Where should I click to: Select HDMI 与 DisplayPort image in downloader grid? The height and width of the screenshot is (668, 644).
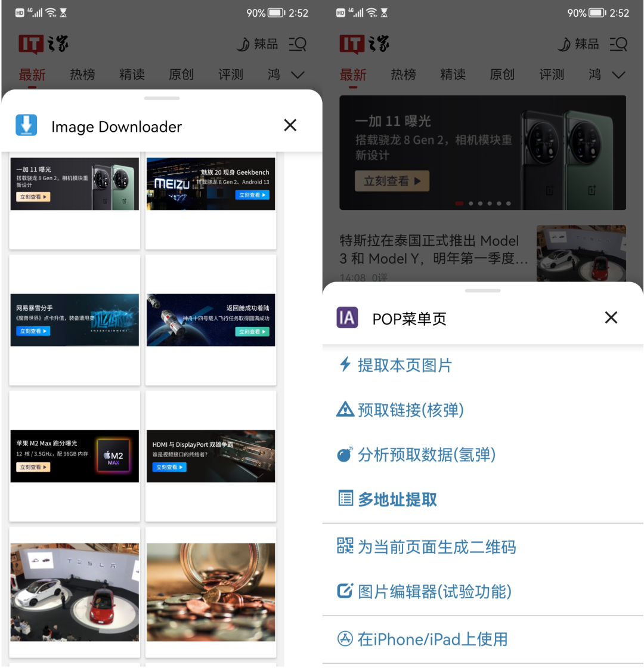point(211,456)
